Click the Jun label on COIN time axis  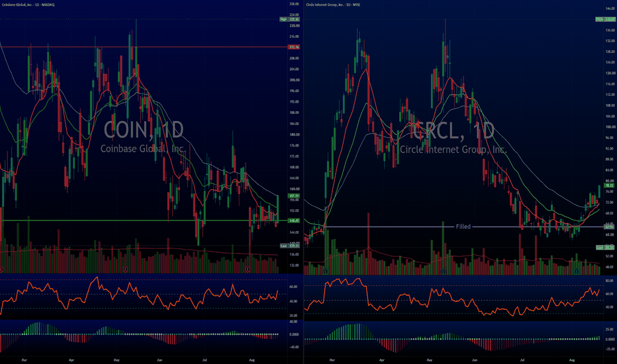point(160,359)
